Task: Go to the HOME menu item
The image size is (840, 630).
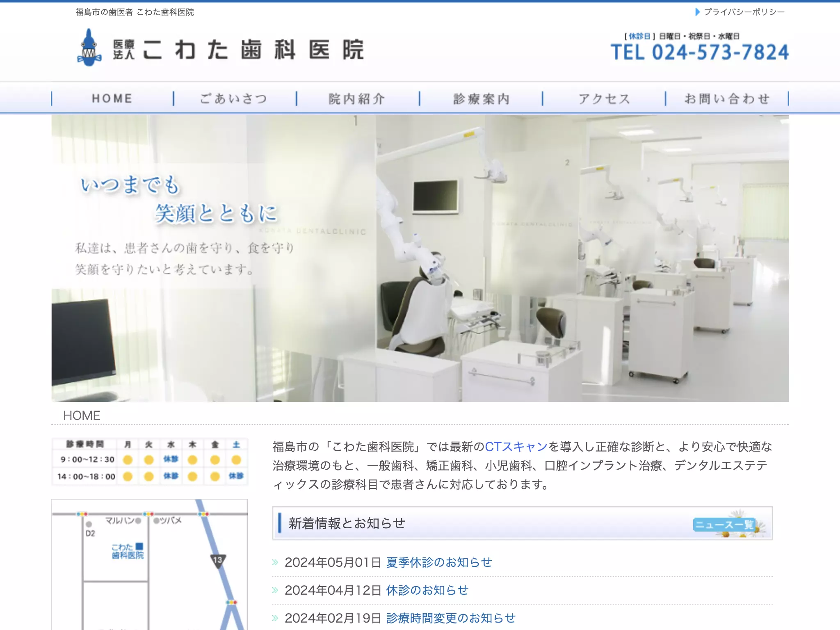Action: point(112,98)
